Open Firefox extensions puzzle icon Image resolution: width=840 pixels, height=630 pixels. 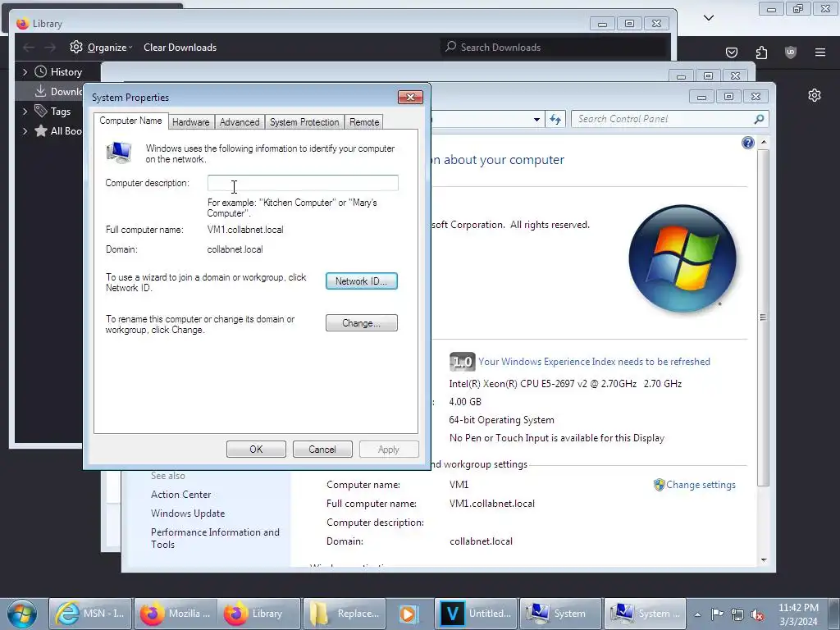(x=761, y=52)
